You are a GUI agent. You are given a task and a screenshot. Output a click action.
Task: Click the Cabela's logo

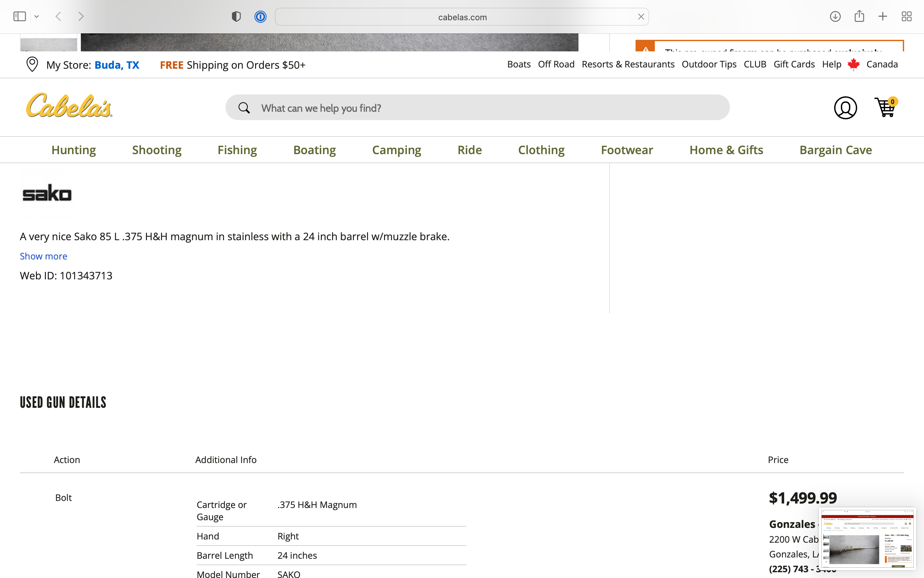point(69,106)
